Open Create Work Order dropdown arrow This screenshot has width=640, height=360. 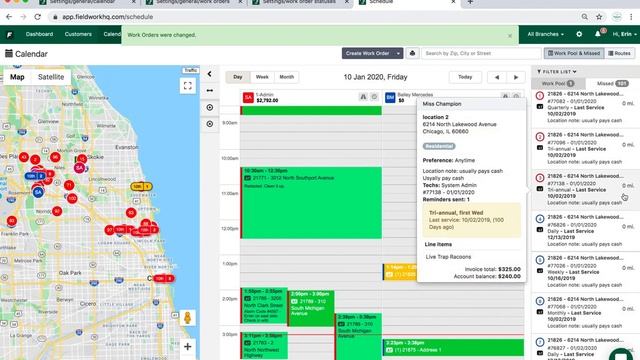pyautogui.click(x=398, y=53)
